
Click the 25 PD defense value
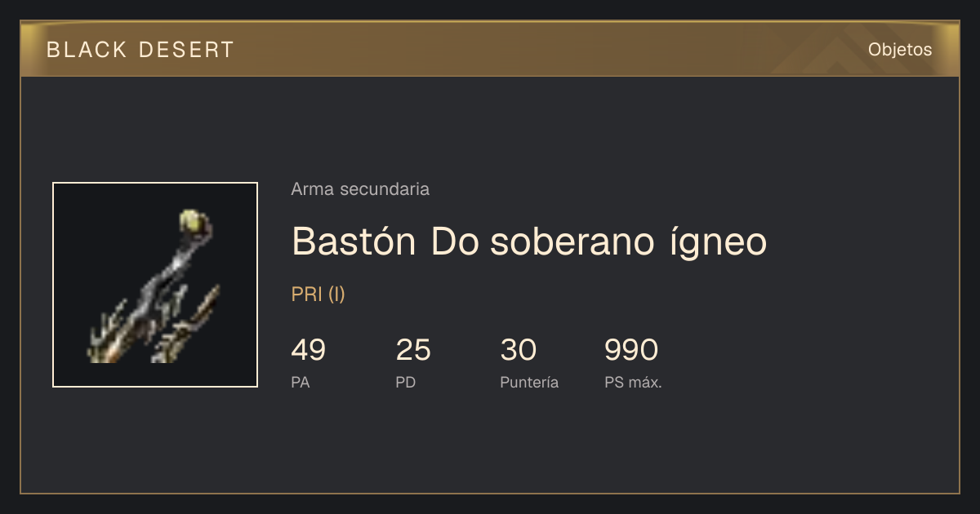tap(413, 350)
